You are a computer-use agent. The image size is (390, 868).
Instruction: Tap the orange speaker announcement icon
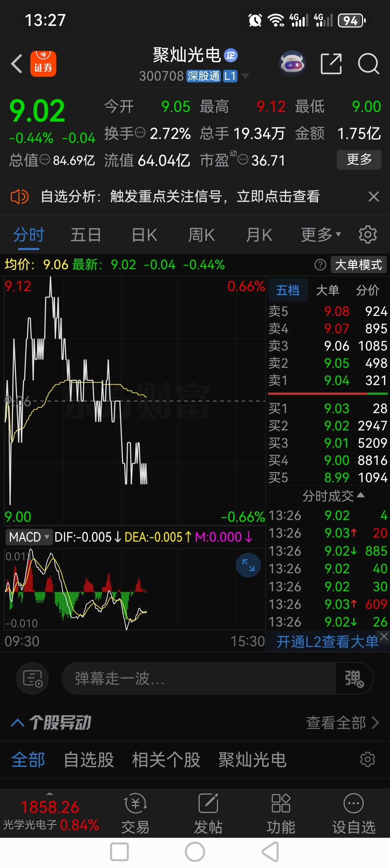point(19,197)
